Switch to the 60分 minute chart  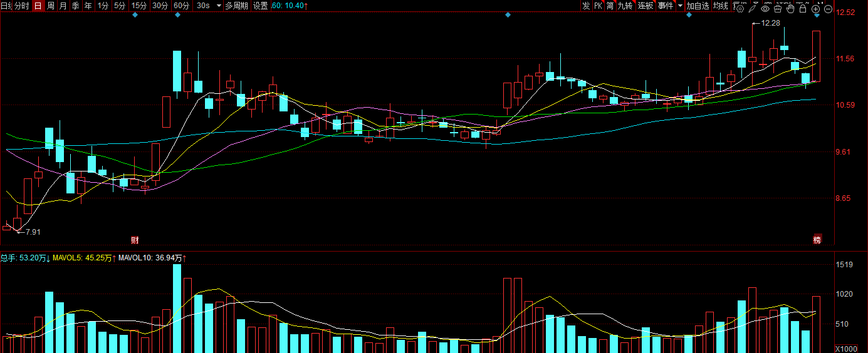coord(182,6)
